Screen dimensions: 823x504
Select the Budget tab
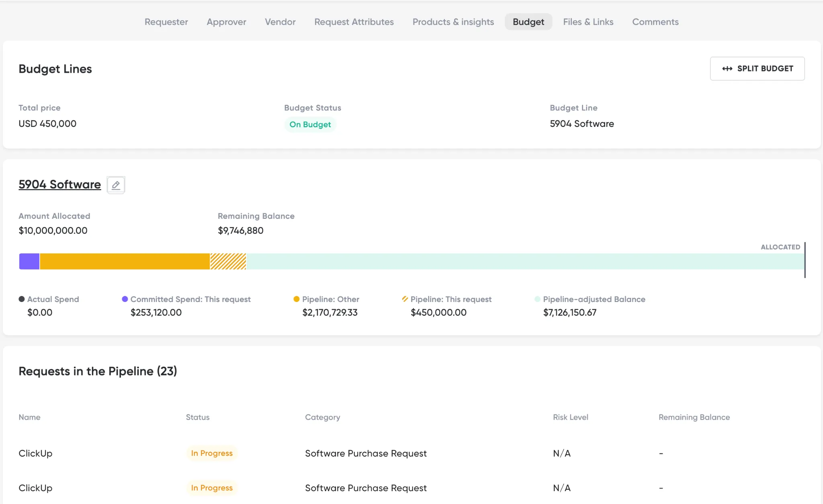click(528, 22)
